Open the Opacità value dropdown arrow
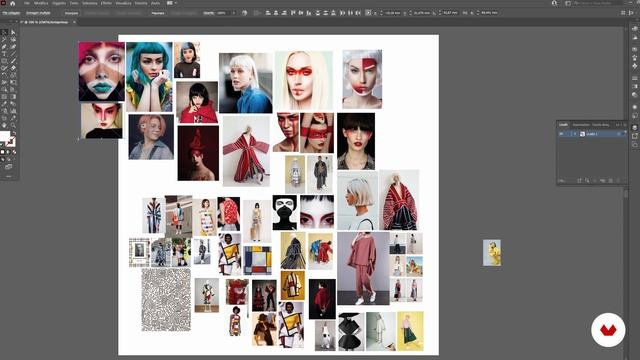 tap(234, 13)
